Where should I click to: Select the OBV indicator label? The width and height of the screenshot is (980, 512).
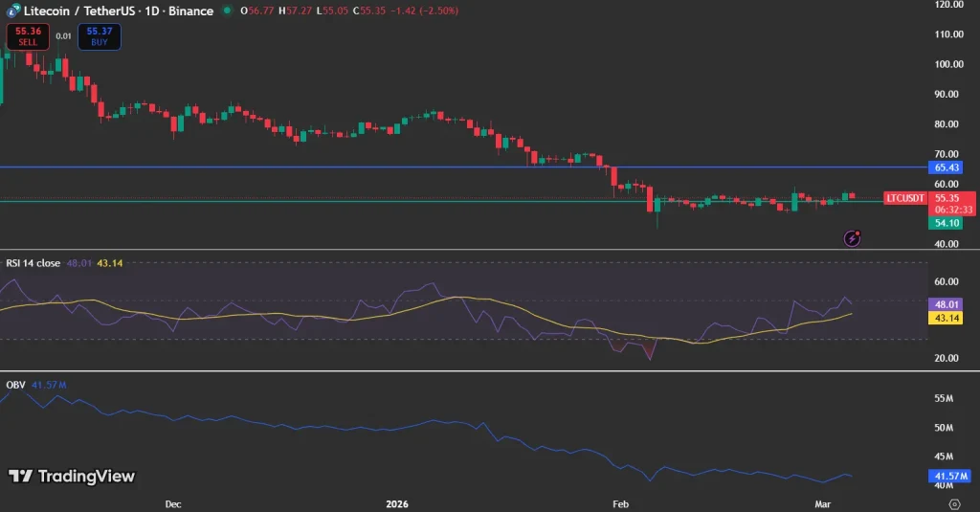pos(15,385)
